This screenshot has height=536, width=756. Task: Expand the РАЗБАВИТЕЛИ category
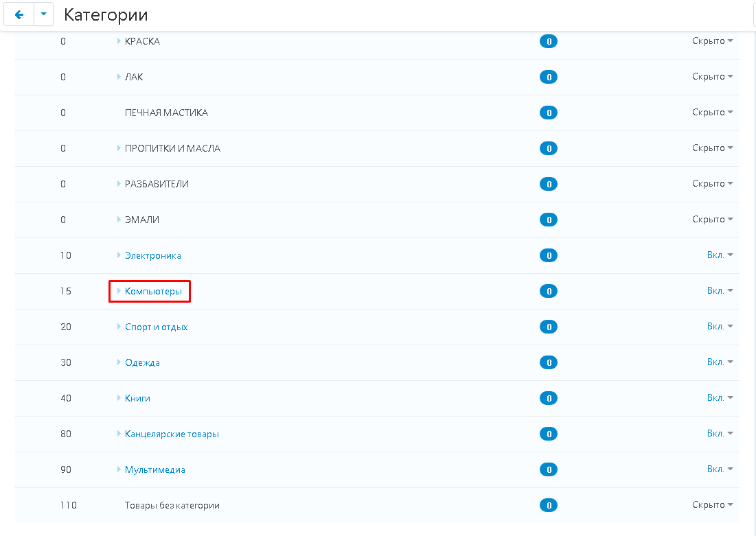click(x=119, y=184)
